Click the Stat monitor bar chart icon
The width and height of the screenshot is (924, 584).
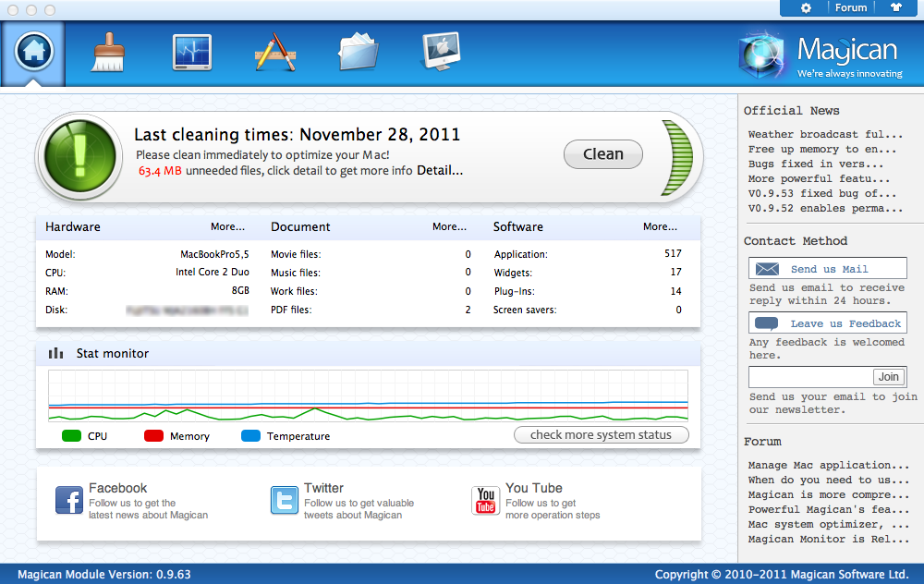(x=56, y=353)
